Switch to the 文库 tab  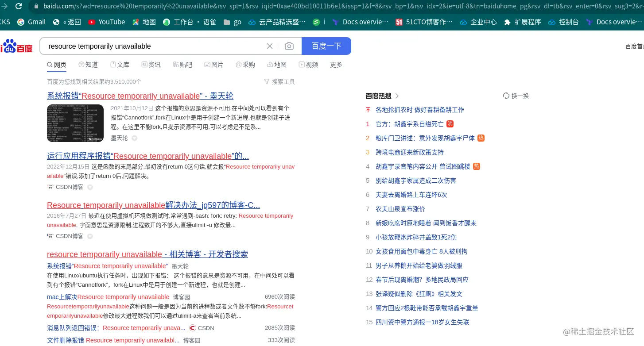[120, 65]
